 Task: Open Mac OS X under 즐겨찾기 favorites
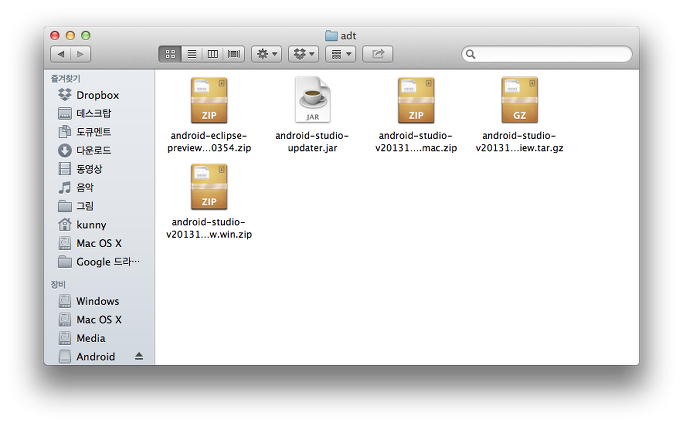(99, 243)
